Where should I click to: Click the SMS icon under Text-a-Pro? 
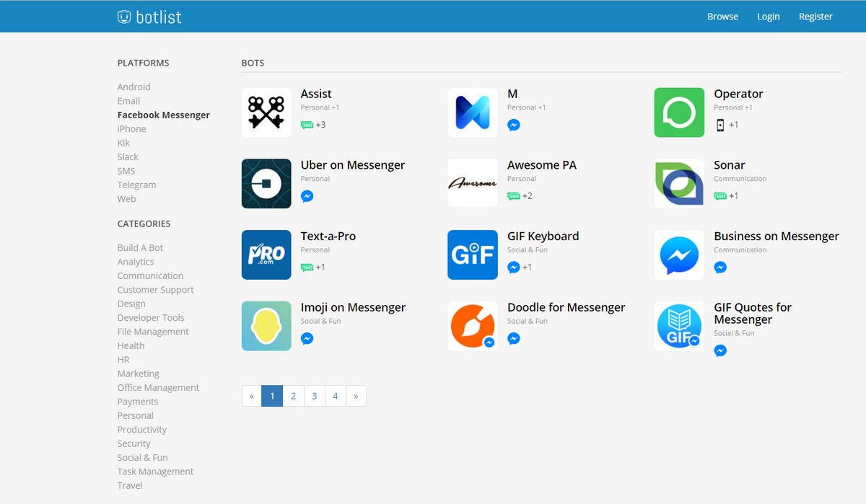pos(307,268)
